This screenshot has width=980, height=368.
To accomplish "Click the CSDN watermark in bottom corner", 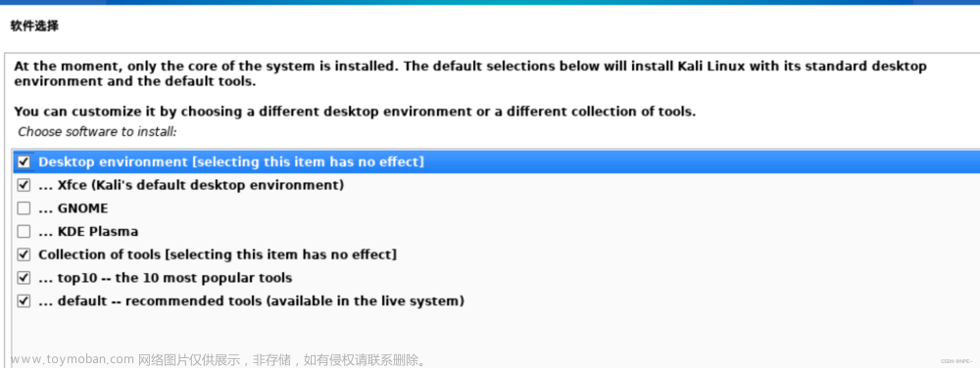I will tap(956, 361).
